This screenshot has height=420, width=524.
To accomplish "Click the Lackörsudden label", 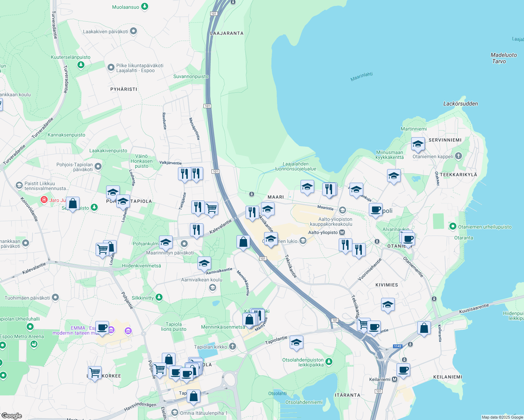I will click(460, 104).
